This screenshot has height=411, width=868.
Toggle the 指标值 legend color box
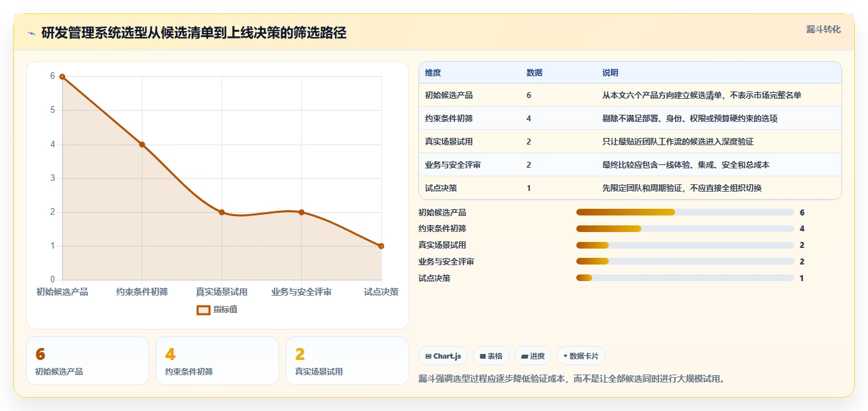204,310
